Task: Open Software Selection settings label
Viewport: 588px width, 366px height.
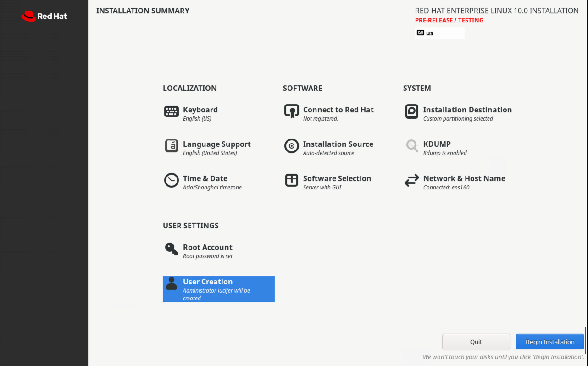Action: click(337, 178)
